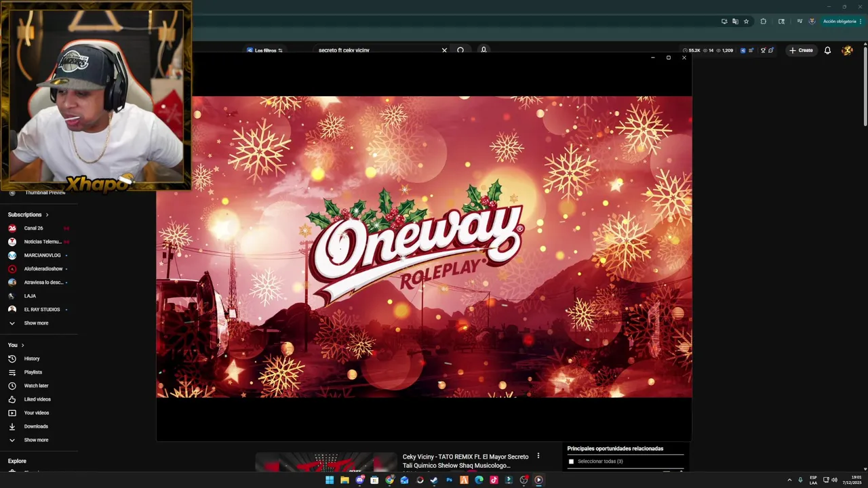The width and height of the screenshot is (868, 488).
Task: Open Steam from the taskbar
Action: [434, 480]
